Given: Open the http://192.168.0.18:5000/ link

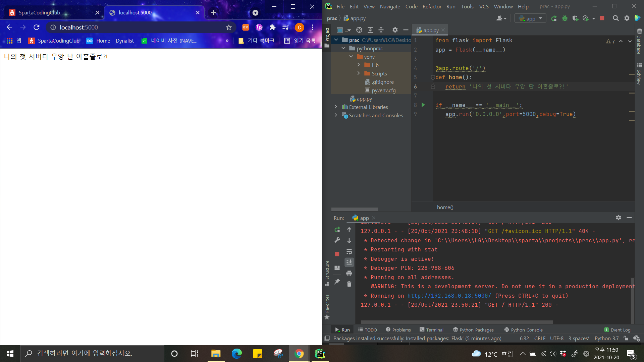Looking at the screenshot, I should 449,296.
